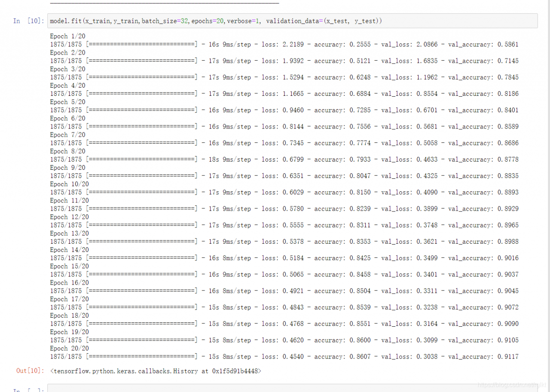This screenshot has width=550, height=392.
Task: Click val_accuracy value 0.8929
Action: click(508, 208)
